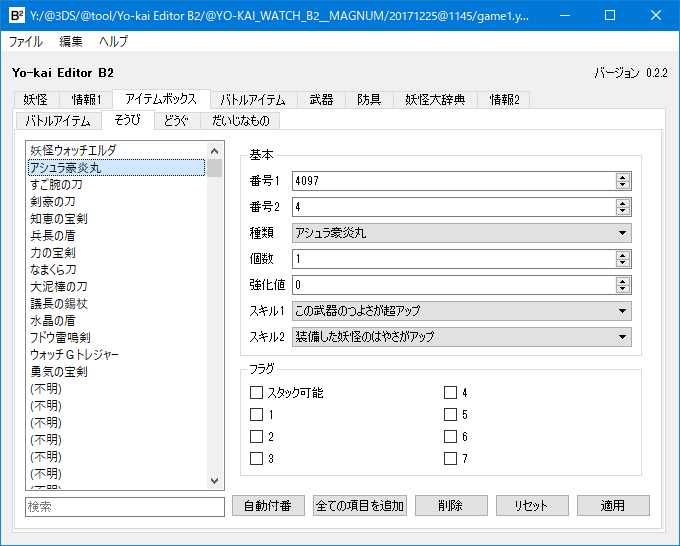Open the top-level バトルアイテム tab

coord(253,100)
